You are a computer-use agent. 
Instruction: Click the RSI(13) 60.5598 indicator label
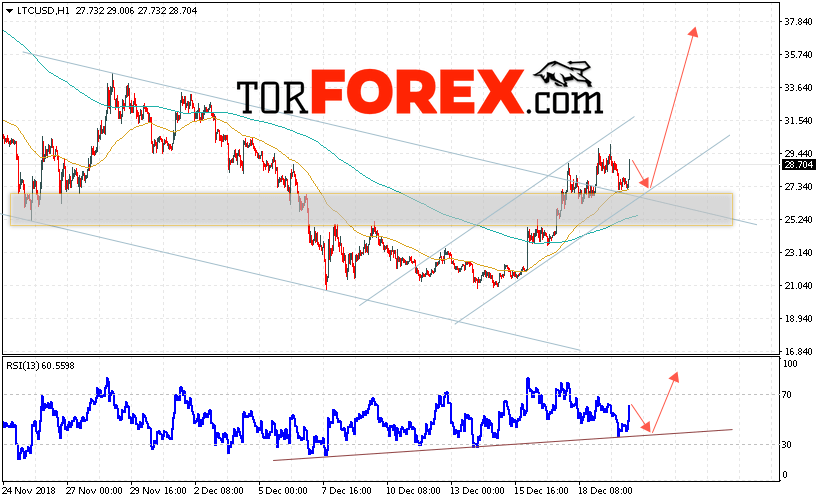(x=40, y=366)
